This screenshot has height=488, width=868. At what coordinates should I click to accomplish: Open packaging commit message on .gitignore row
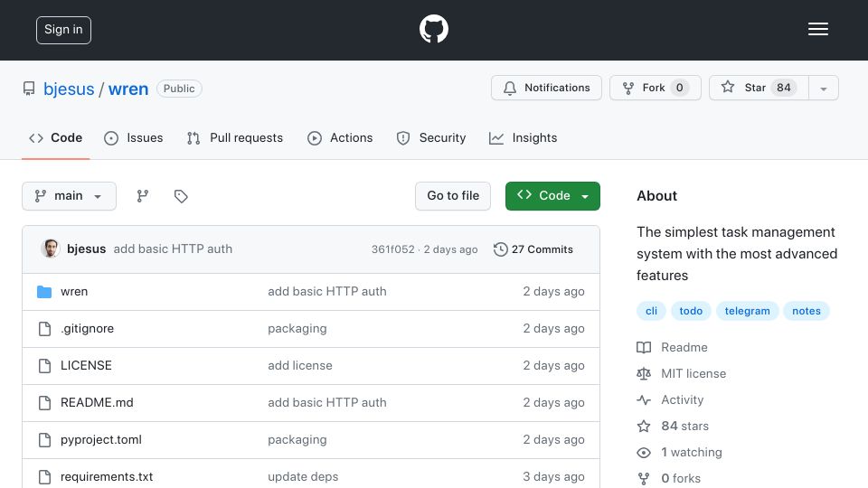(297, 329)
